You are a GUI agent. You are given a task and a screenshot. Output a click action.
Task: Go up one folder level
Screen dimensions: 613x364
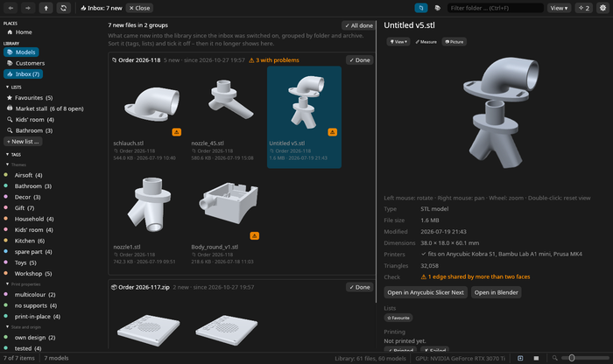point(46,8)
